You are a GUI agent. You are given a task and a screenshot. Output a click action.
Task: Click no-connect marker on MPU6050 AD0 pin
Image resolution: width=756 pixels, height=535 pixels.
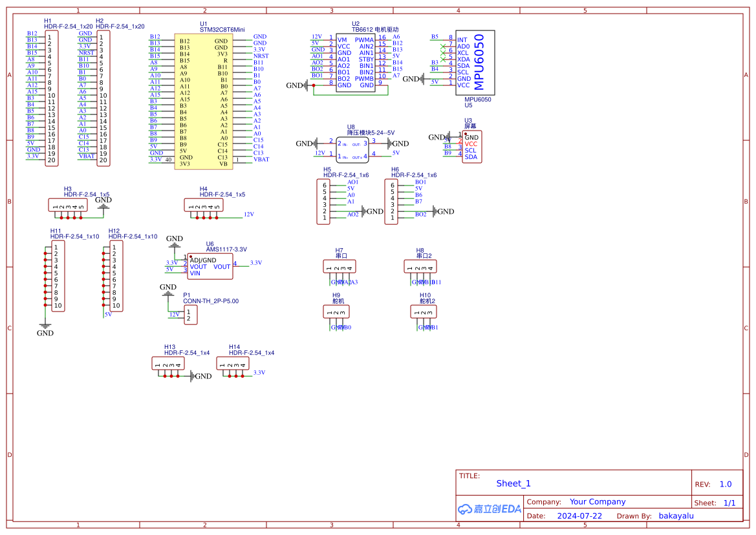(443, 47)
